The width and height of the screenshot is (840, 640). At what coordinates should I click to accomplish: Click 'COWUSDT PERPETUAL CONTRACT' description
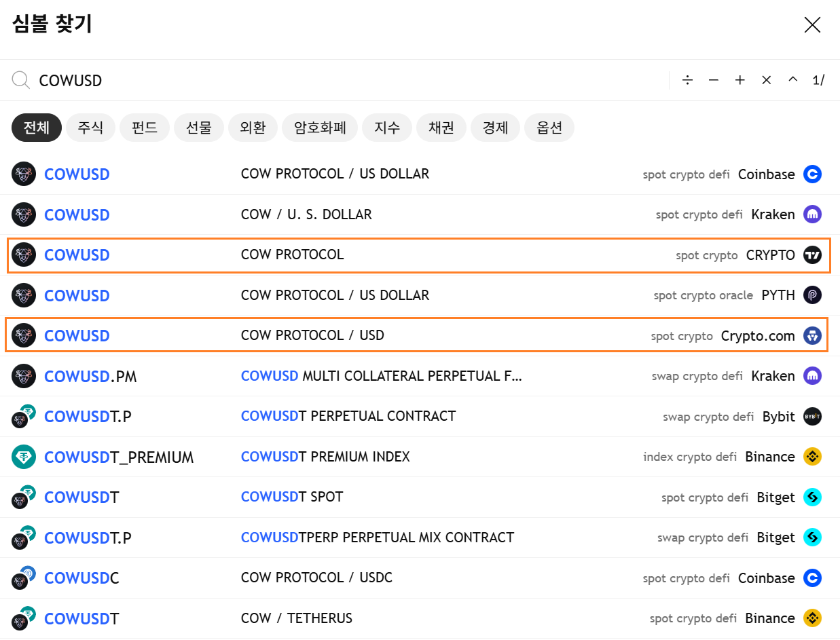(348, 416)
